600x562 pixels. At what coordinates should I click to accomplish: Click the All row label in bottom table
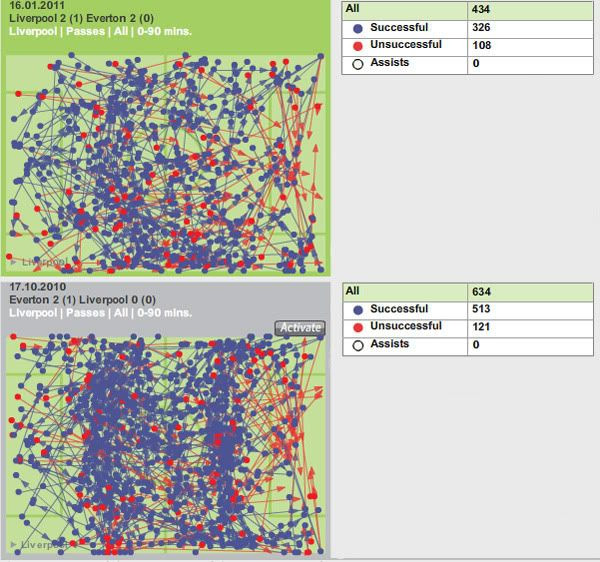(x=352, y=291)
